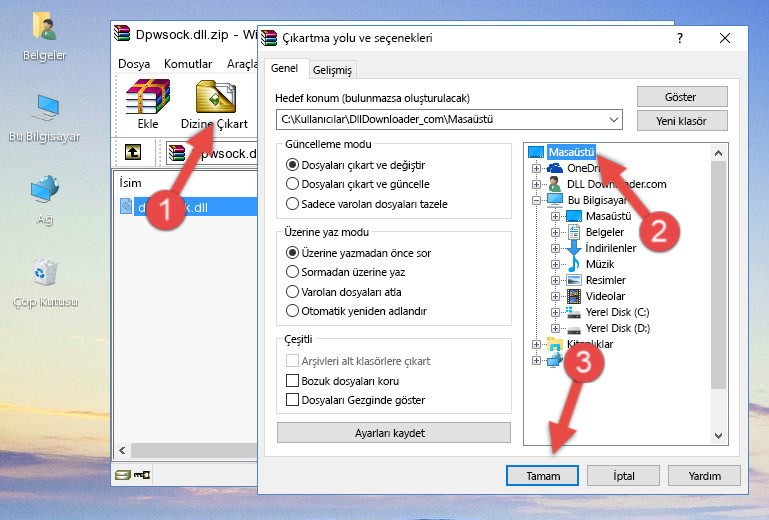
Task: Open Ağ network desktop icon
Action: pos(45,199)
